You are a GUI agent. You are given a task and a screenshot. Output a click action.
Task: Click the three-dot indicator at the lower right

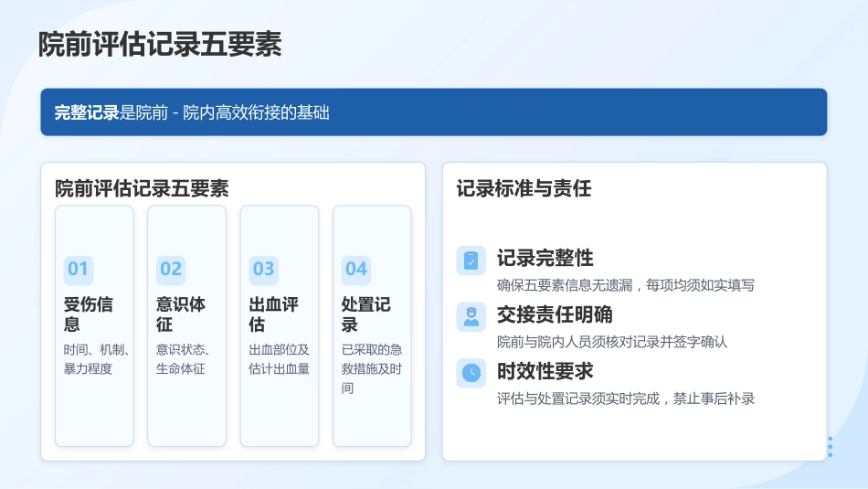tap(830, 447)
